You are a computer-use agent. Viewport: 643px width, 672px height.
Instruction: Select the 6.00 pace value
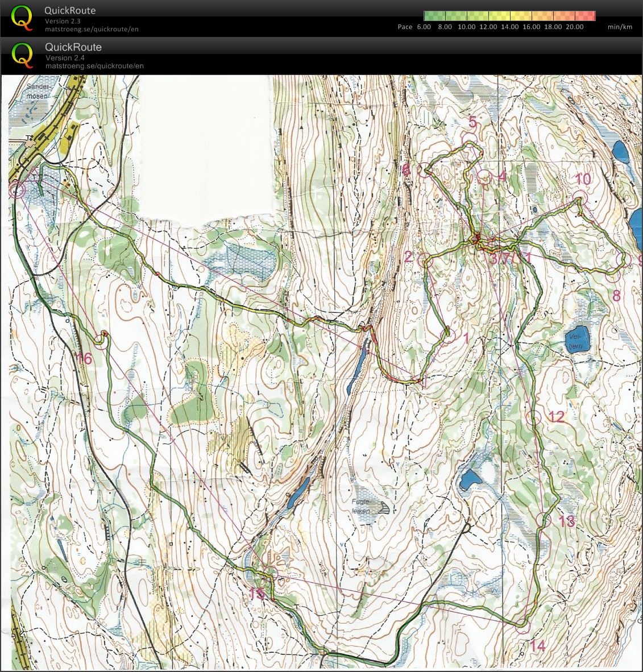point(424,27)
